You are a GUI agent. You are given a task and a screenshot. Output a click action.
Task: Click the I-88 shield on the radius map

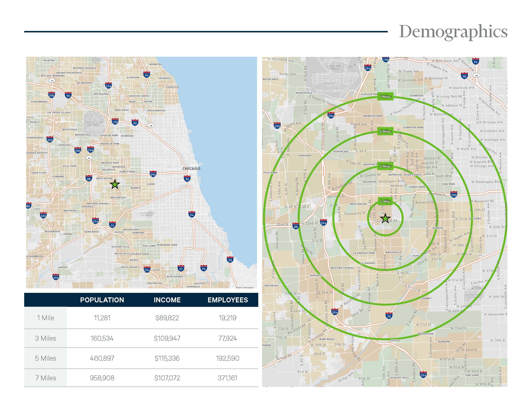(296, 226)
